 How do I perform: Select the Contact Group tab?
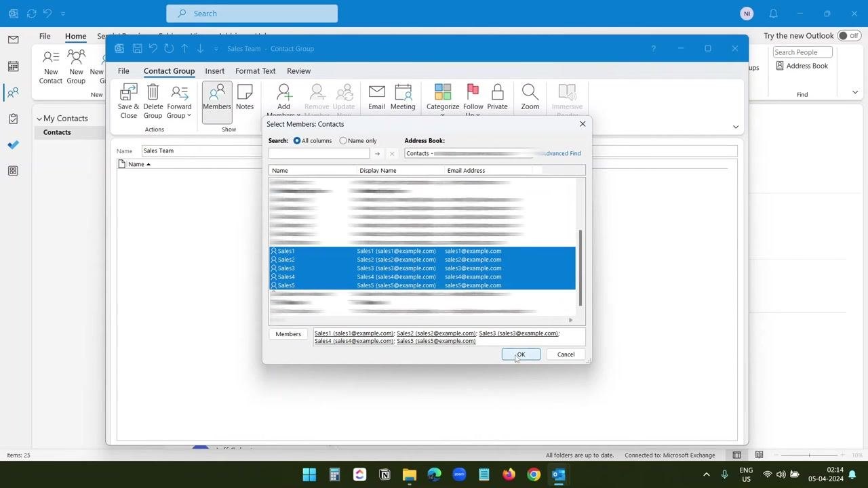tap(169, 71)
